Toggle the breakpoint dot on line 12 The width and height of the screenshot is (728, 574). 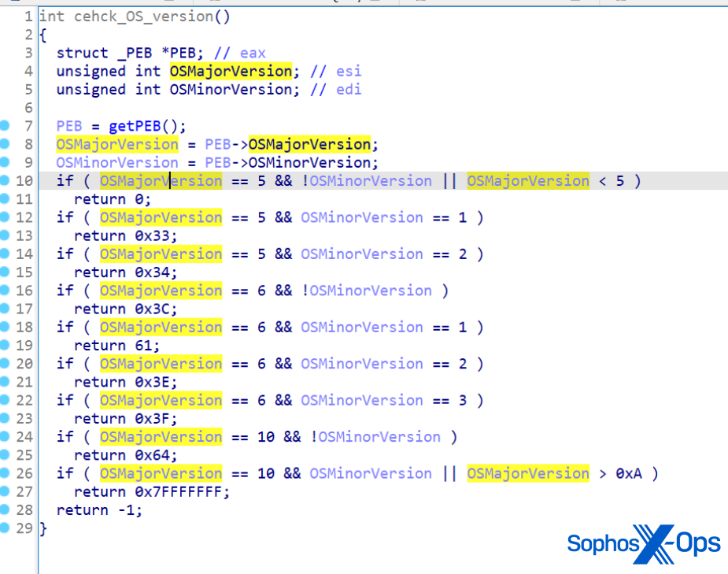[x=5, y=217]
